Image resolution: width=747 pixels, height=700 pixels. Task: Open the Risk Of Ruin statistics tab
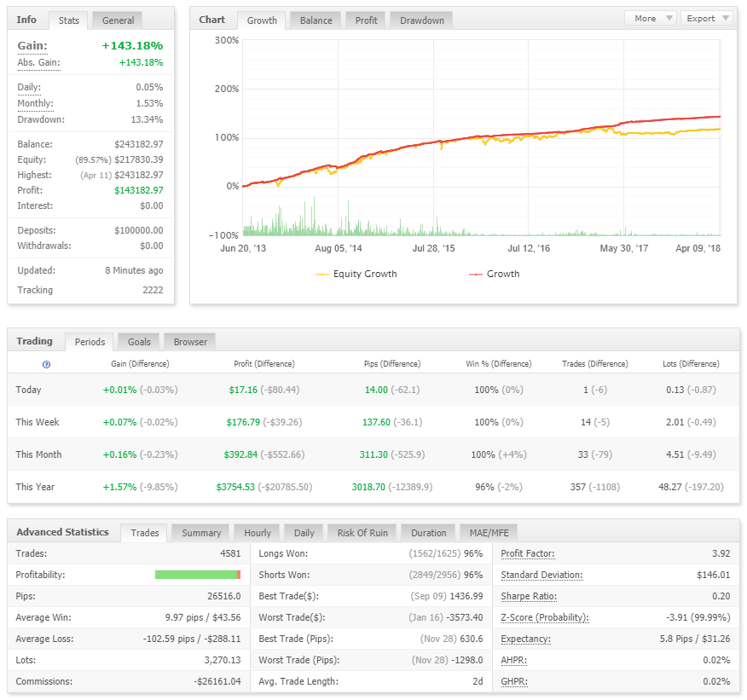362,533
